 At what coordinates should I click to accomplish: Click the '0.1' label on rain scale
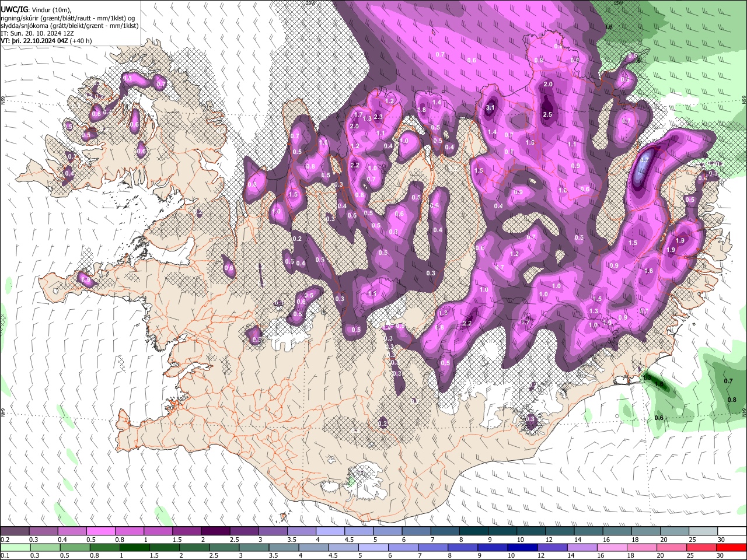pos(5,556)
